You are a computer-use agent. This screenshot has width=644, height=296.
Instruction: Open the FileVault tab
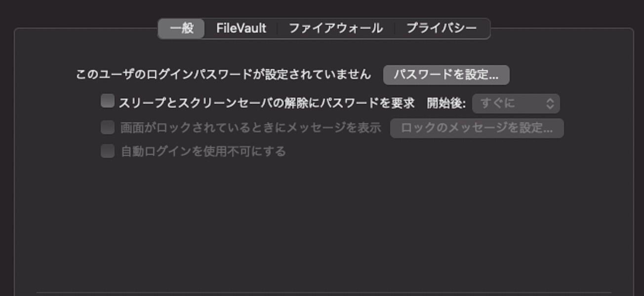point(241,28)
